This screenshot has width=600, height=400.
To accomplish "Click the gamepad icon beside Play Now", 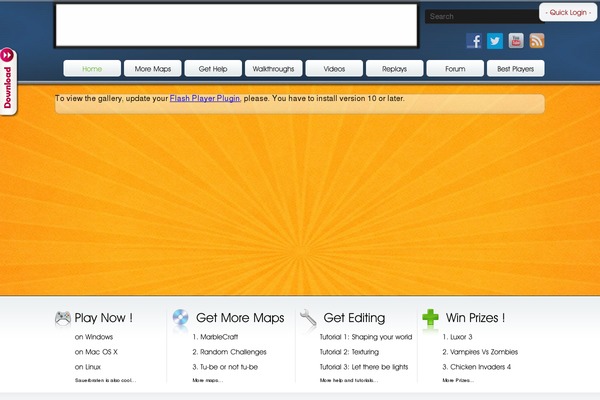I will [63, 318].
